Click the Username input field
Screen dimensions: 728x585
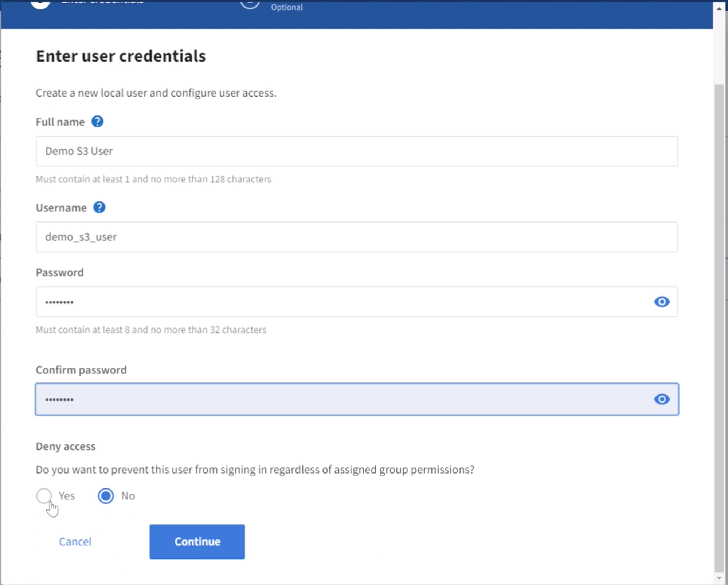click(x=357, y=236)
